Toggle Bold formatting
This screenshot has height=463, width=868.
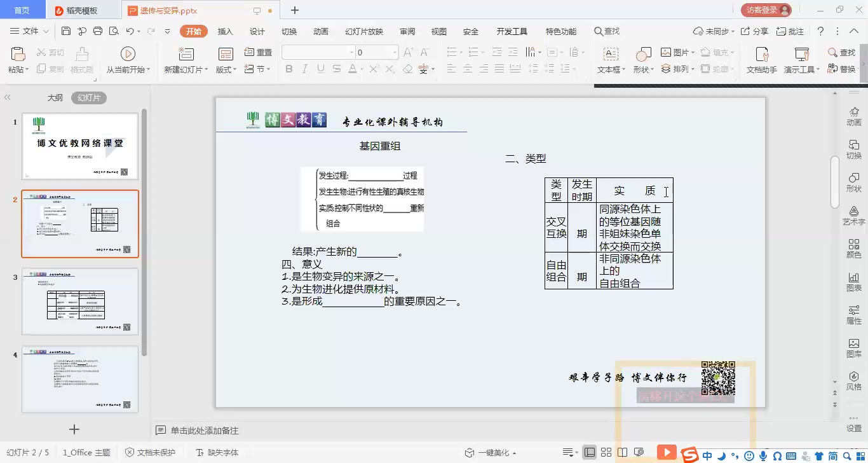click(x=289, y=69)
